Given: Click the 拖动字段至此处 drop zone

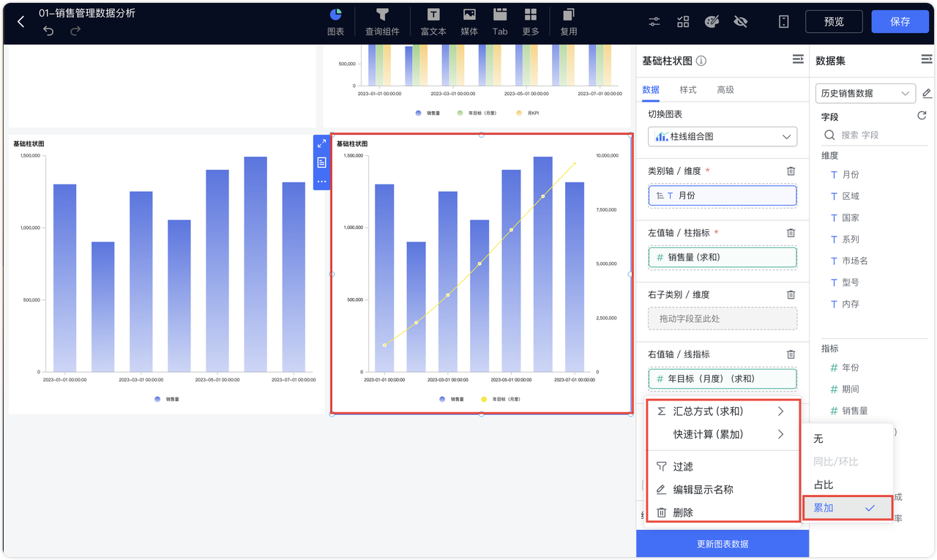Looking at the screenshot, I should tap(723, 318).
